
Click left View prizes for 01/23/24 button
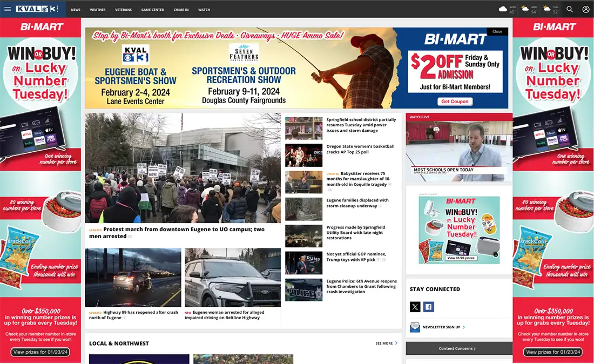(x=40, y=352)
